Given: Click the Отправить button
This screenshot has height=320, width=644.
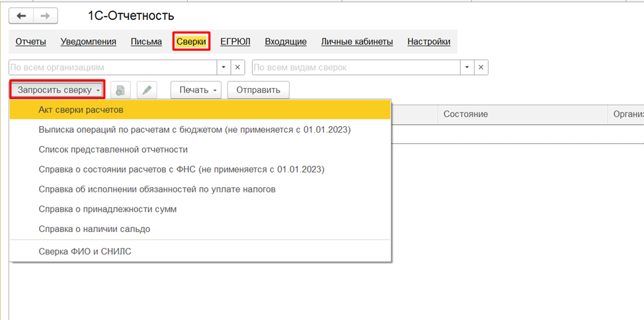Looking at the screenshot, I should tap(259, 90).
